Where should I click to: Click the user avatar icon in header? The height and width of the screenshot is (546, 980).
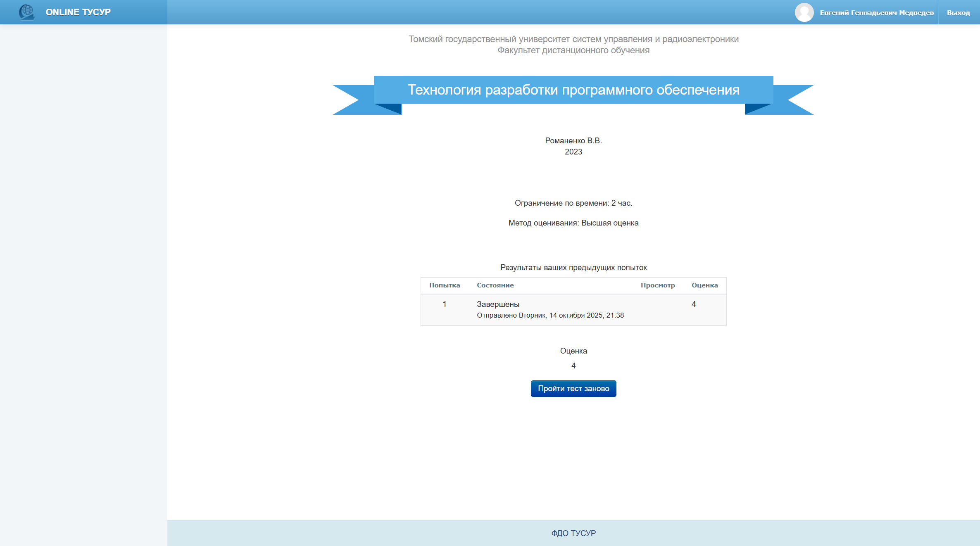pyautogui.click(x=804, y=12)
